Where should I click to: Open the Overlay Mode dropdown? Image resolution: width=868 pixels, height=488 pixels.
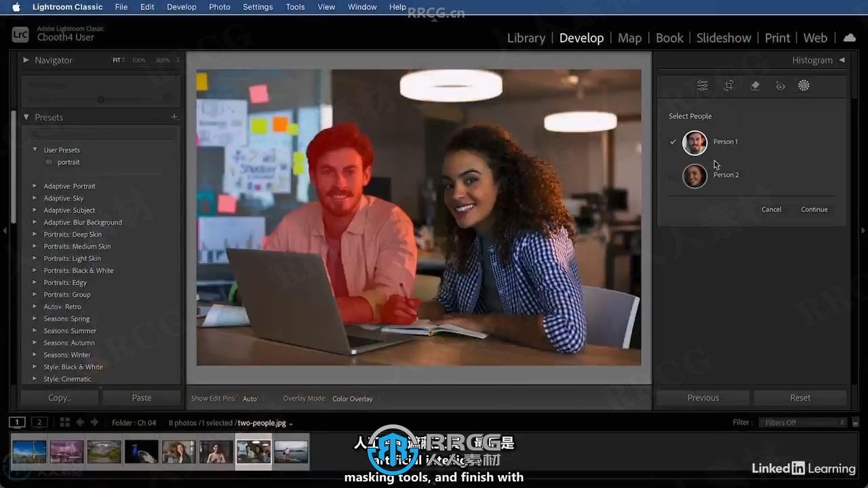click(355, 399)
